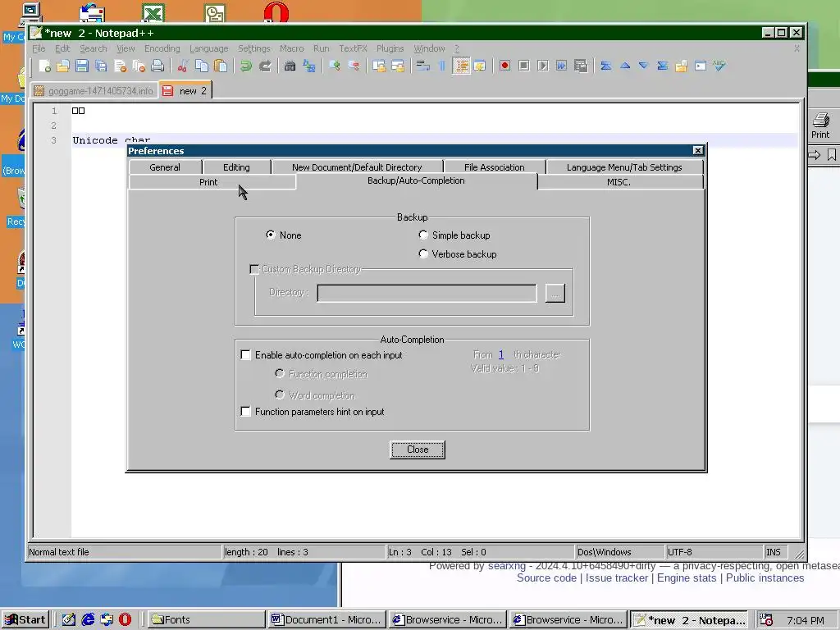
Task: Click the Opera quick launch icon
Action: click(x=125, y=620)
